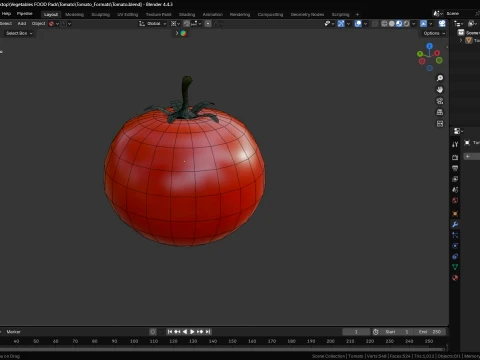This screenshot has width=480, height=360.
Task: Open the Material properties tab
Action: tap(455, 278)
